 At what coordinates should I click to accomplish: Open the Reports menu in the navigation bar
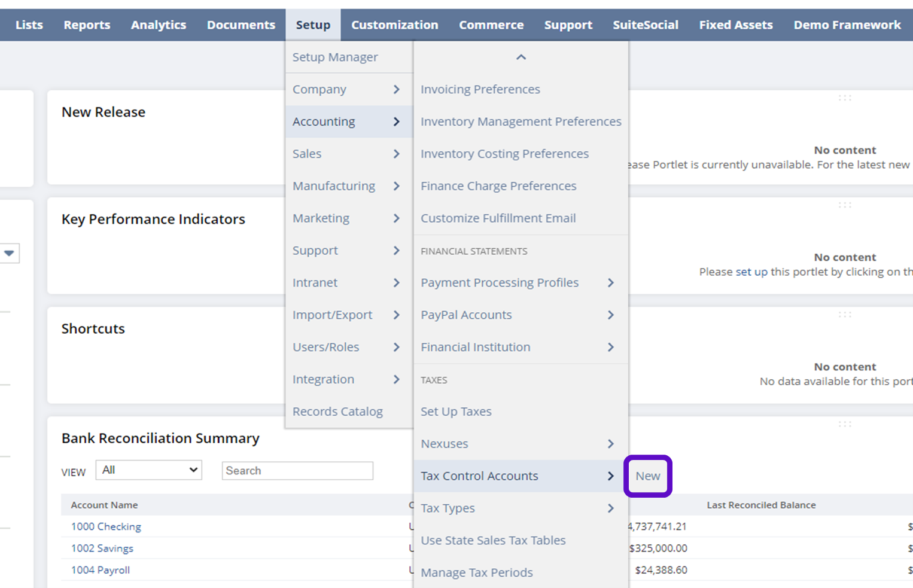pyautogui.click(x=87, y=25)
